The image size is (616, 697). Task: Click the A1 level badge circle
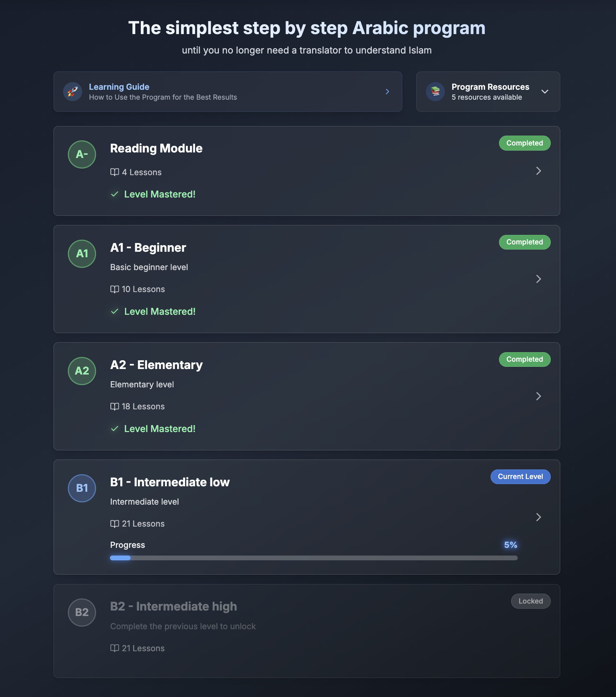[82, 254]
